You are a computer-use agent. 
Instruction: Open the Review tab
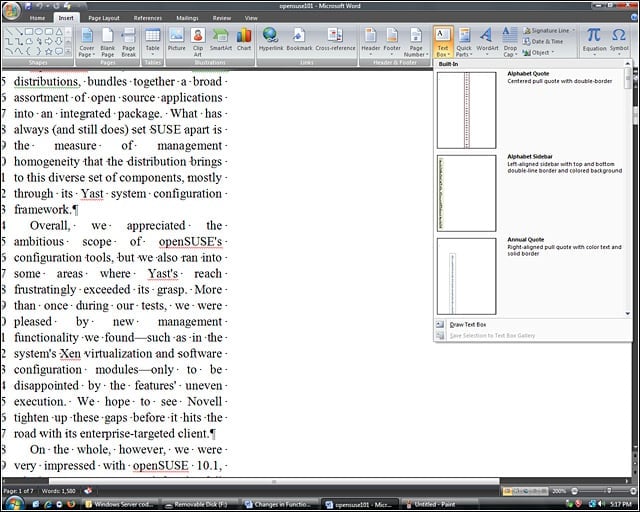pyautogui.click(x=222, y=18)
